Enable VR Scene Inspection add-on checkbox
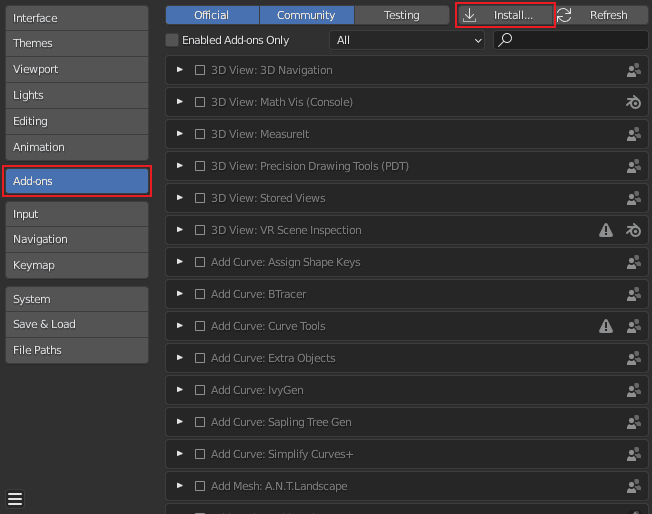652x514 pixels. coord(200,230)
